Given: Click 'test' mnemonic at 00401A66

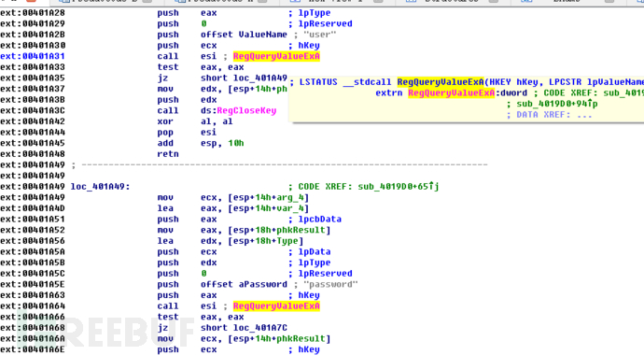Looking at the screenshot, I should (x=168, y=318).
